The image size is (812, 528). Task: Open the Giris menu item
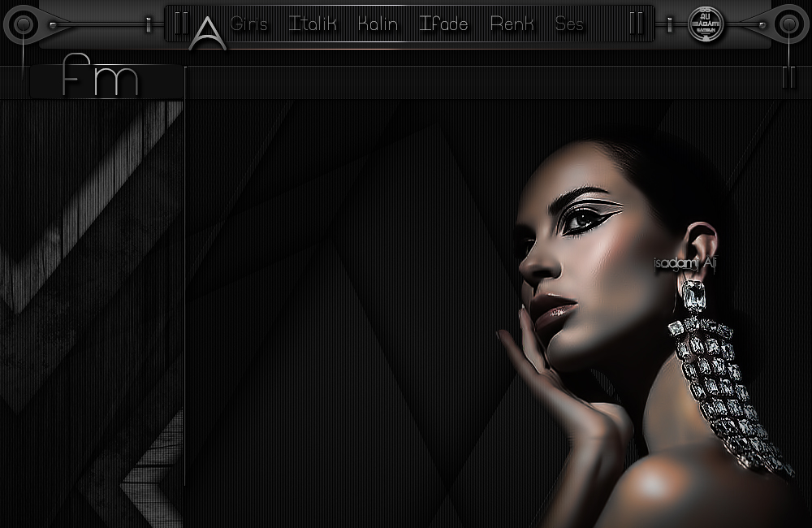pyautogui.click(x=248, y=24)
